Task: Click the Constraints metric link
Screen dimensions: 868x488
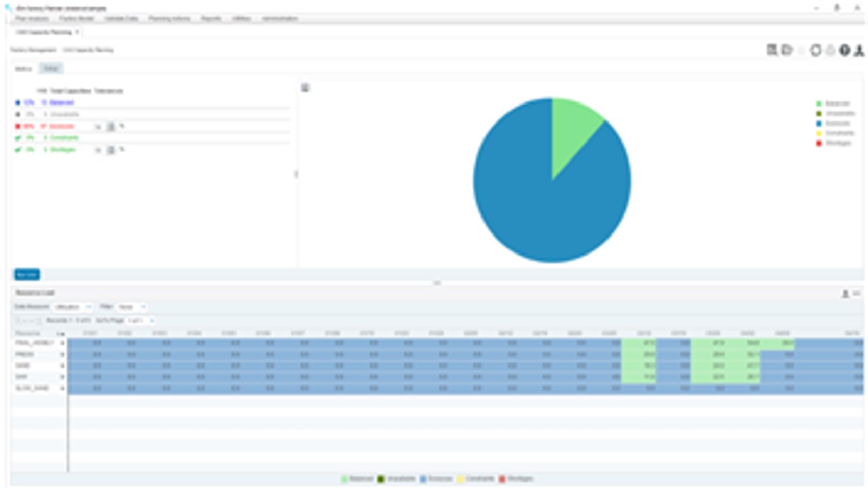Action: 63,138
